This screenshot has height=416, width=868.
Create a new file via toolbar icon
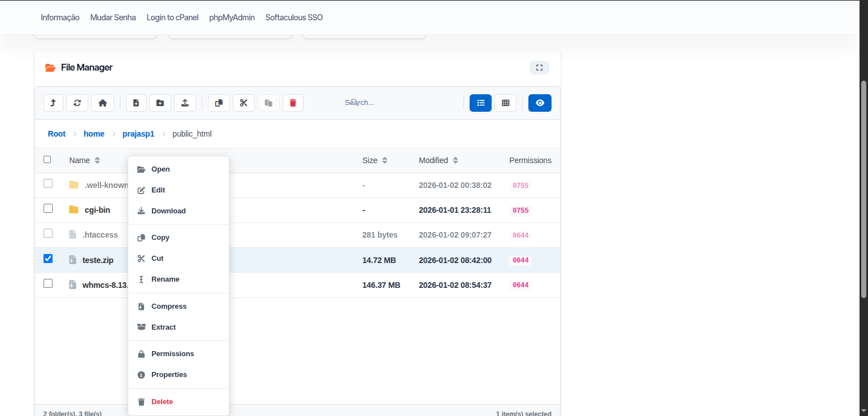136,103
